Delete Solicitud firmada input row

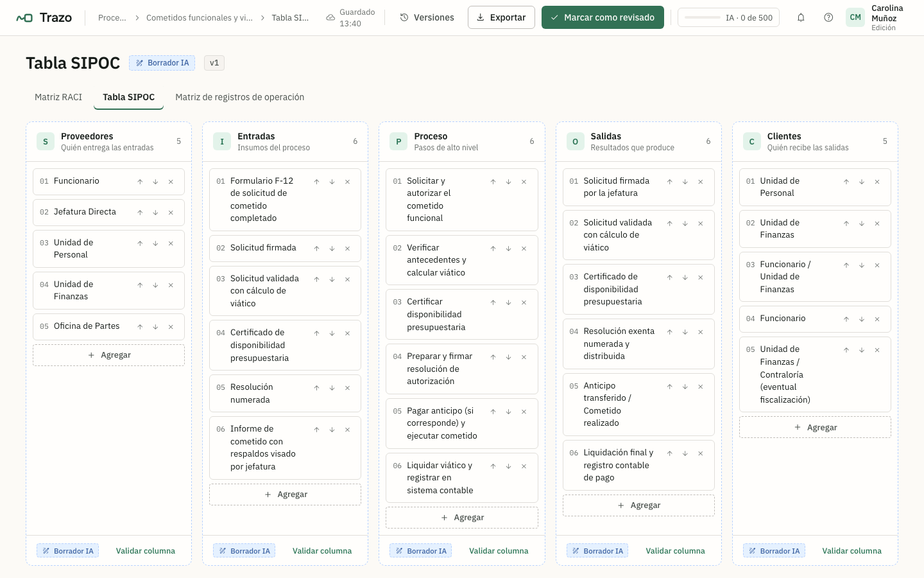(x=347, y=249)
